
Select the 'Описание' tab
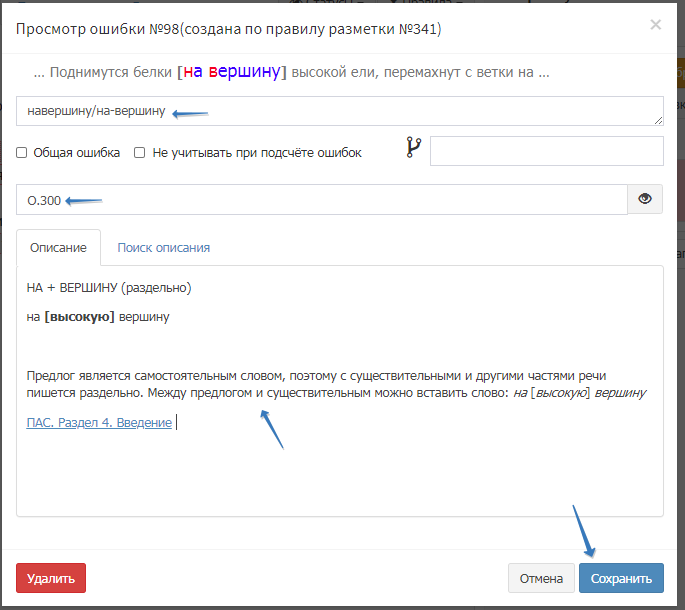58,247
